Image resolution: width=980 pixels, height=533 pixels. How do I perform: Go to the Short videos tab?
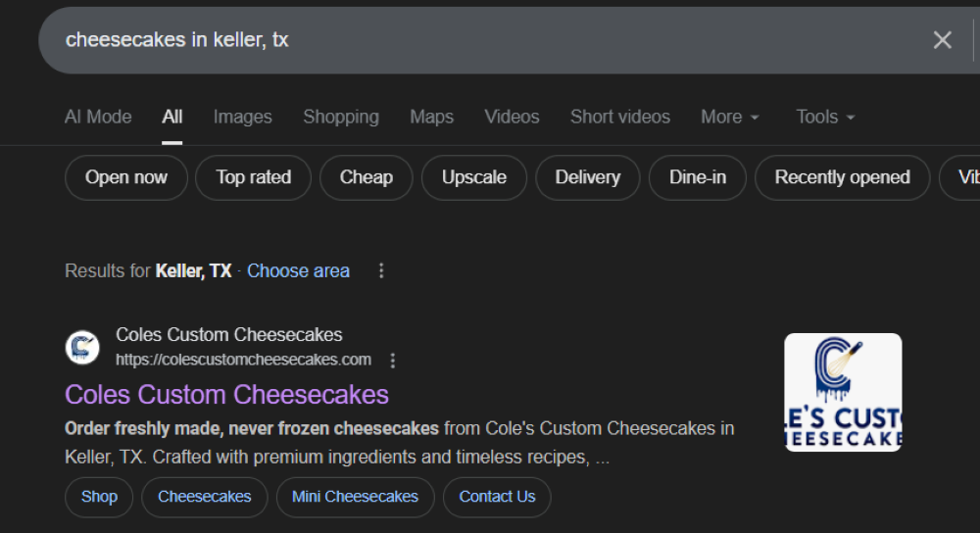coord(619,117)
